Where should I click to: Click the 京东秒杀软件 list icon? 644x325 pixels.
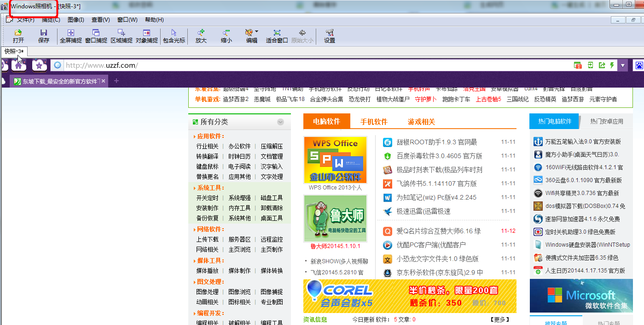click(x=388, y=272)
